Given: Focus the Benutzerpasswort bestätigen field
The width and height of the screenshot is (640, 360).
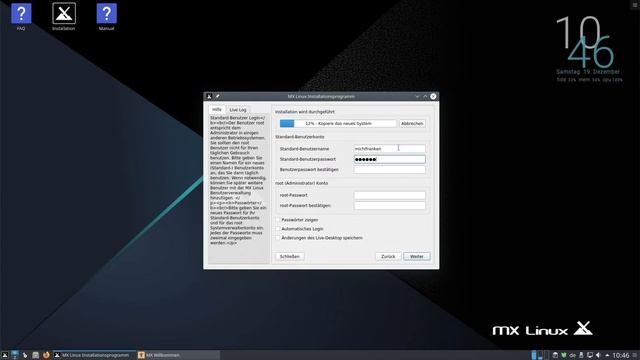Looking at the screenshot, I should tap(389, 169).
